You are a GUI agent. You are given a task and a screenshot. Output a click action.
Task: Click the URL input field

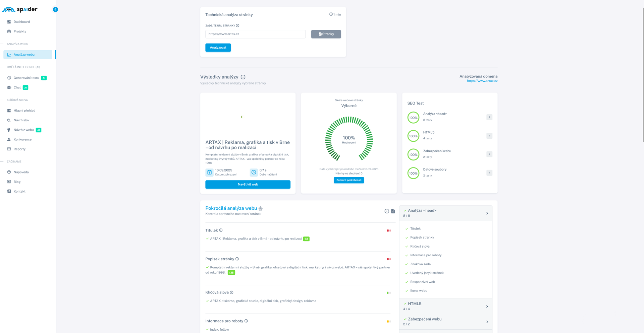[255, 34]
